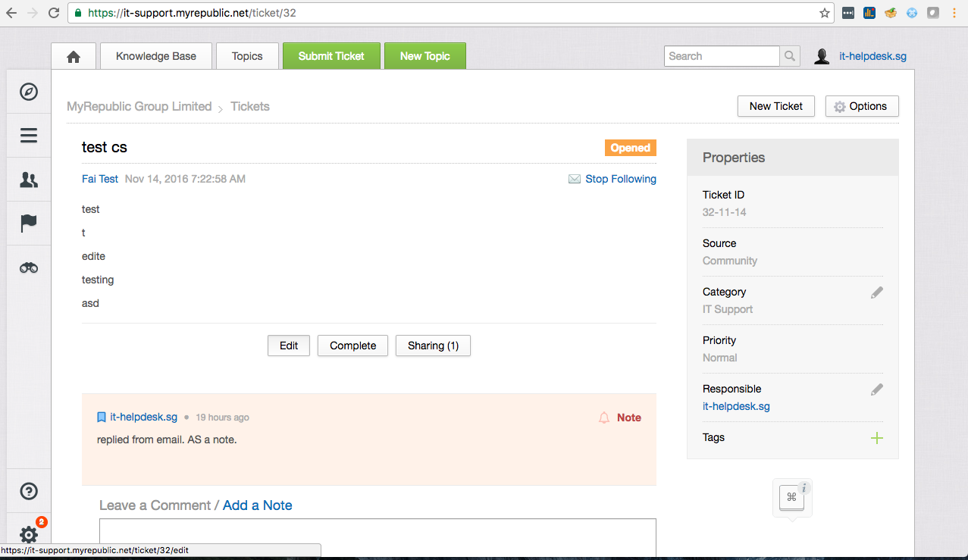The width and height of the screenshot is (968, 560).
Task: Click the Add a Note link
Action: 257,505
